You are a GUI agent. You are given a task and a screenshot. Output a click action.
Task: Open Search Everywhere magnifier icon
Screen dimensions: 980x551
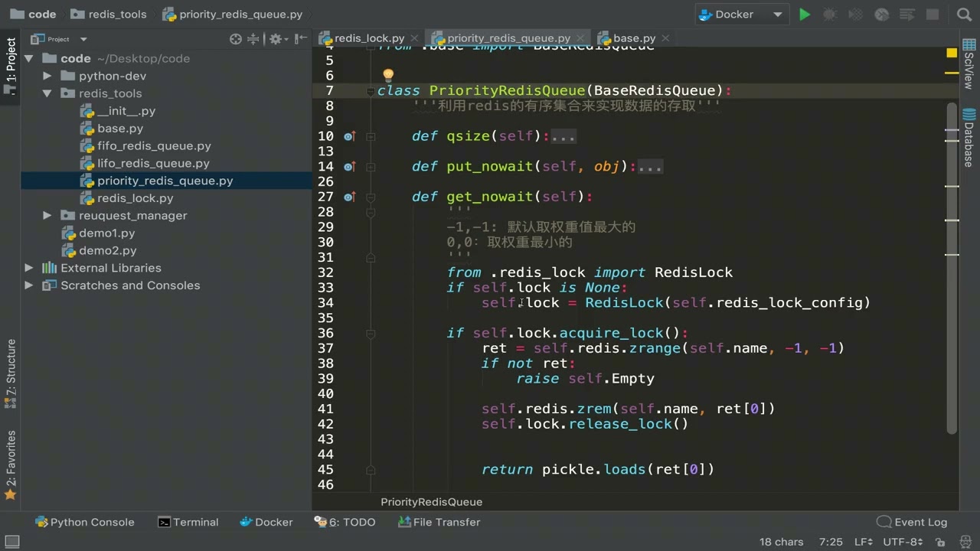tap(964, 15)
